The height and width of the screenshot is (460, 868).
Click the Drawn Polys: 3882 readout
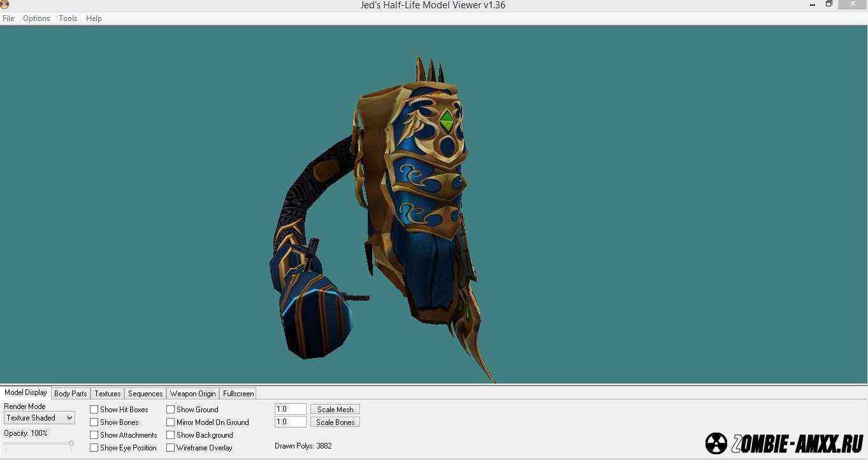tap(303, 446)
